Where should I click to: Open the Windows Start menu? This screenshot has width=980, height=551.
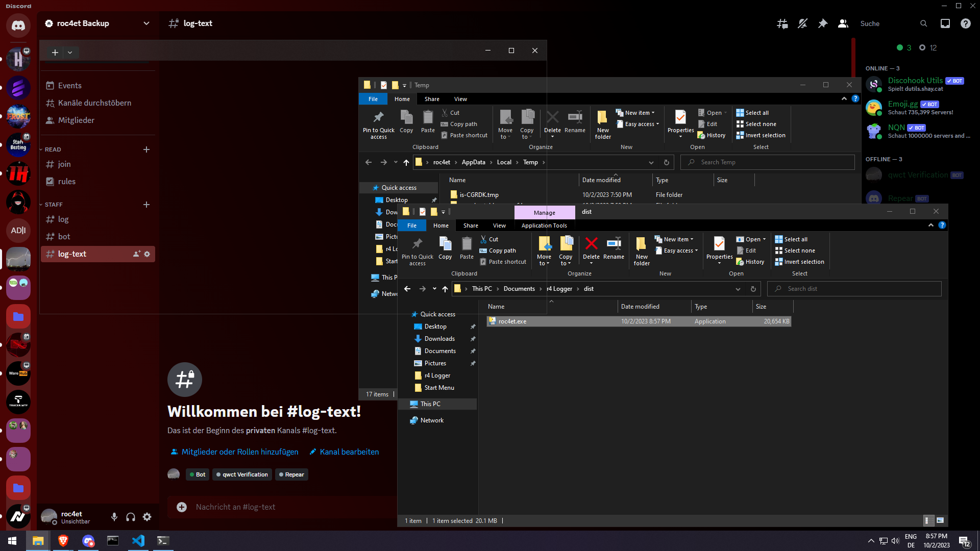tap(12, 541)
